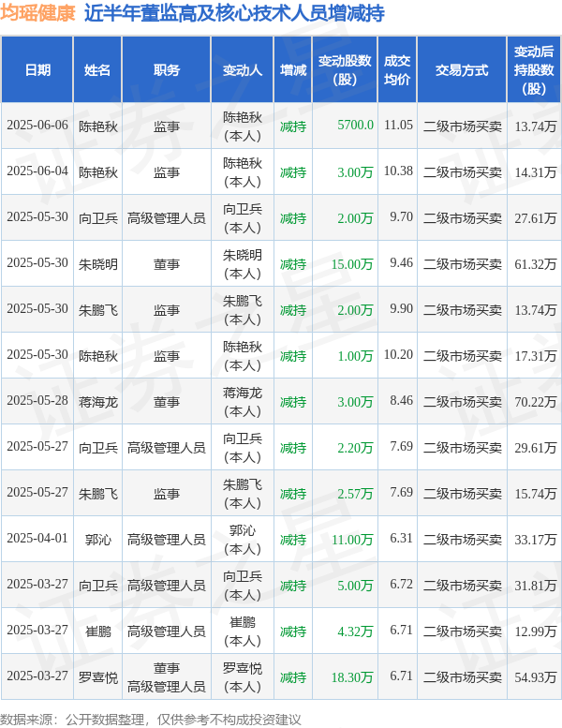Viewport: 562px width, 728px height.
Task: Click the holding value 61.32万
Action: (x=536, y=264)
